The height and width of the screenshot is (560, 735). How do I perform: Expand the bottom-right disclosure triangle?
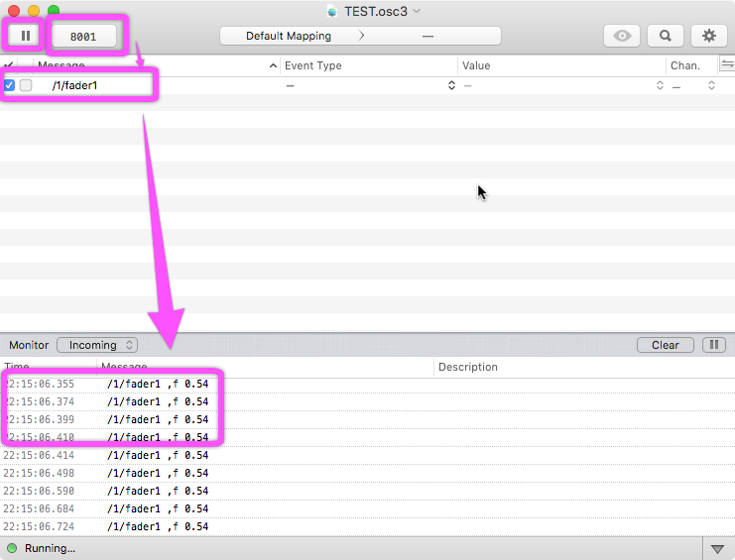pyautogui.click(x=717, y=548)
